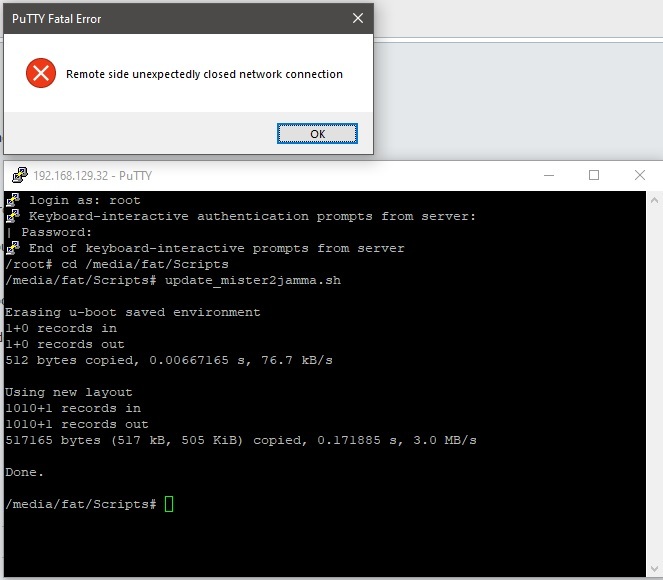
Task: Click the 'Remote side unexpectedly closed network connection' message
Action: tap(204, 74)
